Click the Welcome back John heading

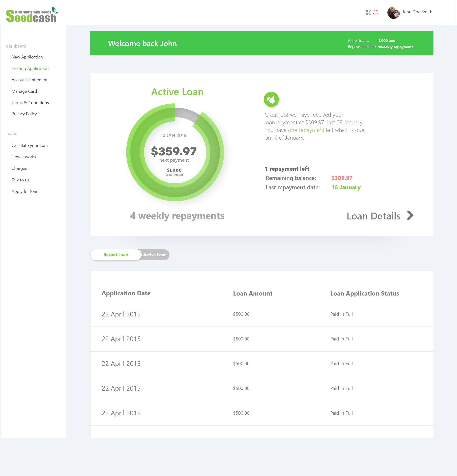coord(142,44)
